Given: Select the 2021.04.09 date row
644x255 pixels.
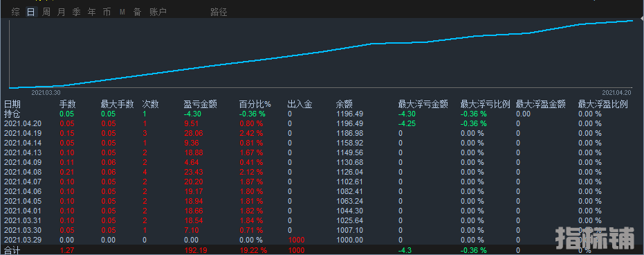Looking at the screenshot, I should point(322,162).
